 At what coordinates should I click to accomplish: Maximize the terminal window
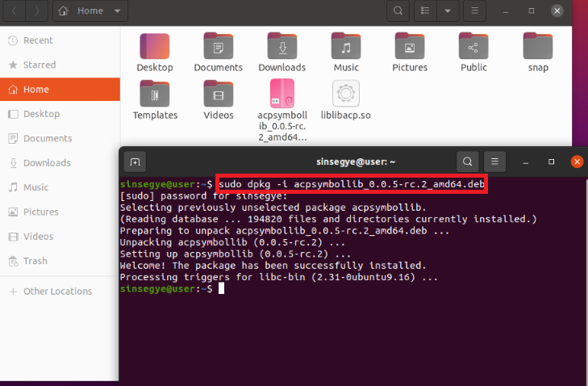(x=551, y=162)
